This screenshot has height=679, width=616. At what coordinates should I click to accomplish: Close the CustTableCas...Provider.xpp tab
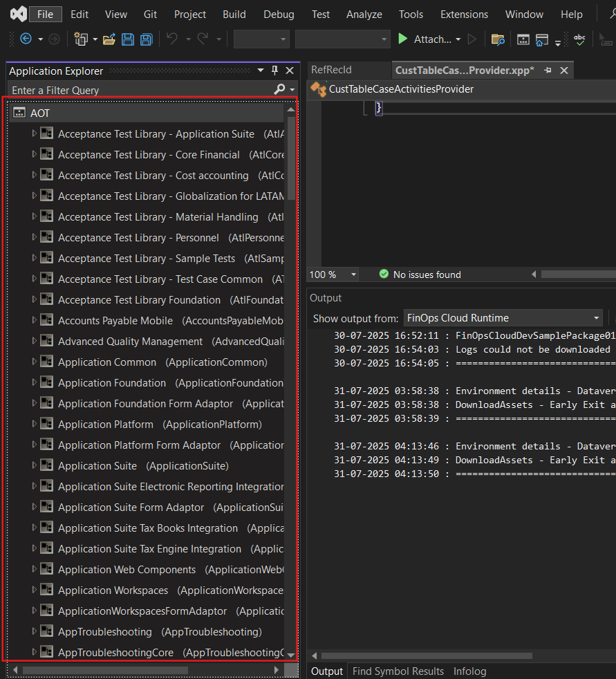564,70
